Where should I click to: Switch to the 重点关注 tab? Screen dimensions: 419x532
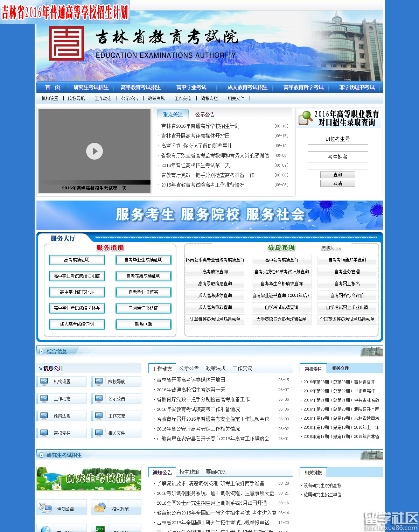tap(173, 114)
